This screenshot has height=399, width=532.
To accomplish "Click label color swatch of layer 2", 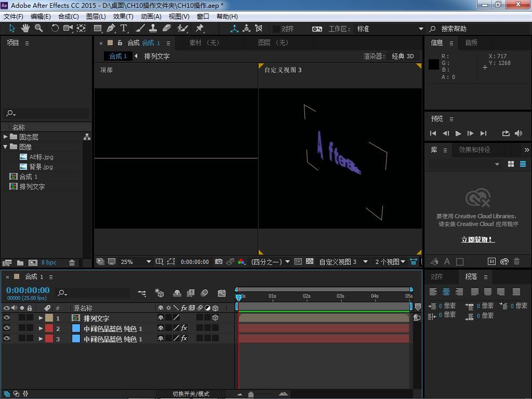I will click(49, 328).
